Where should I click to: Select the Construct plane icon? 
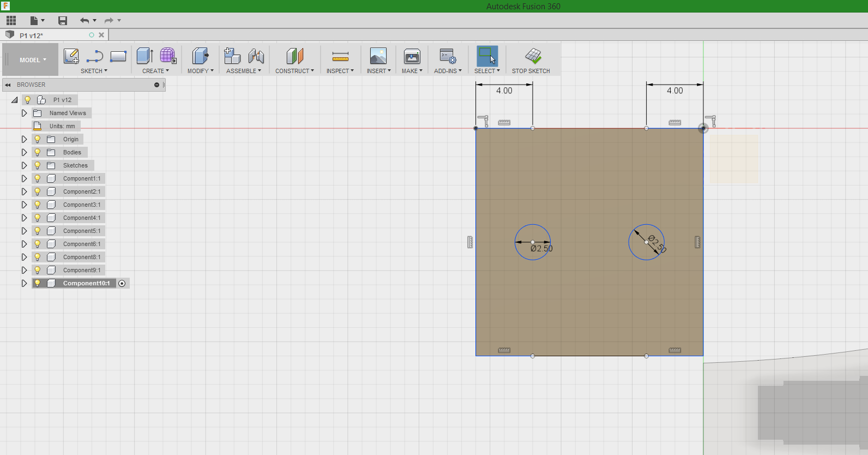click(294, 56)
